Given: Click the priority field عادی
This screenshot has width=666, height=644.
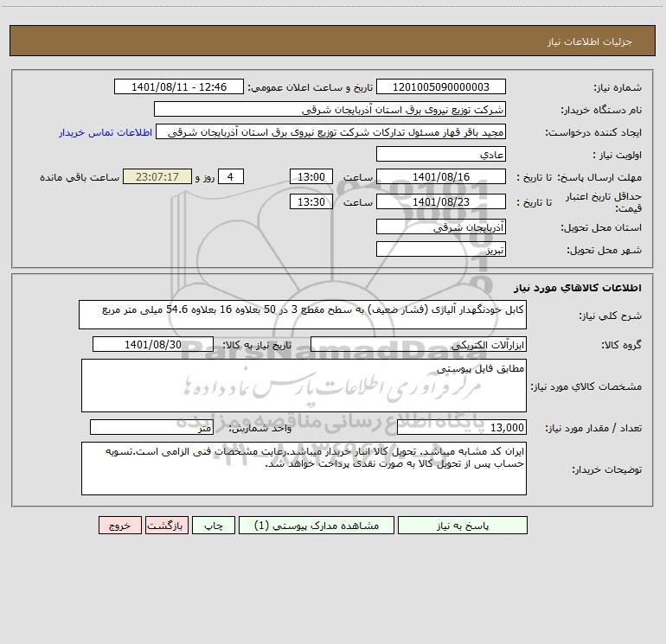Looking at the screenshot, I should click(x=441, y=154).
